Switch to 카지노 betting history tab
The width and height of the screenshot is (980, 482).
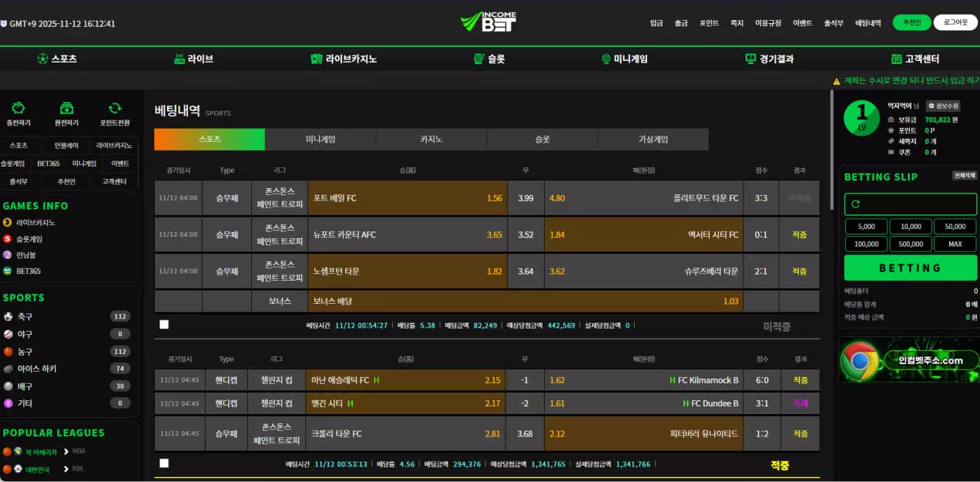(x=431, y=140)
